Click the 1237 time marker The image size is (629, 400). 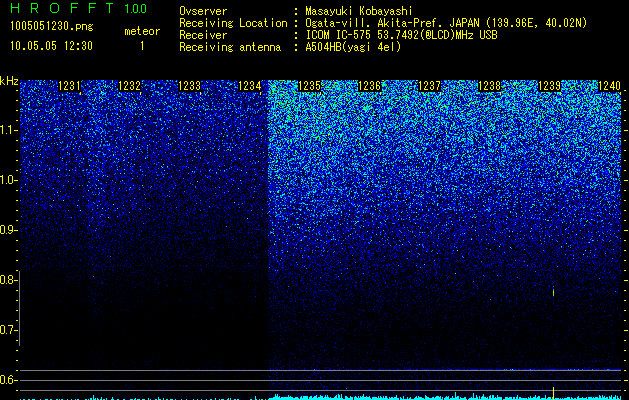pyautogui.click(x=430, y=86)
